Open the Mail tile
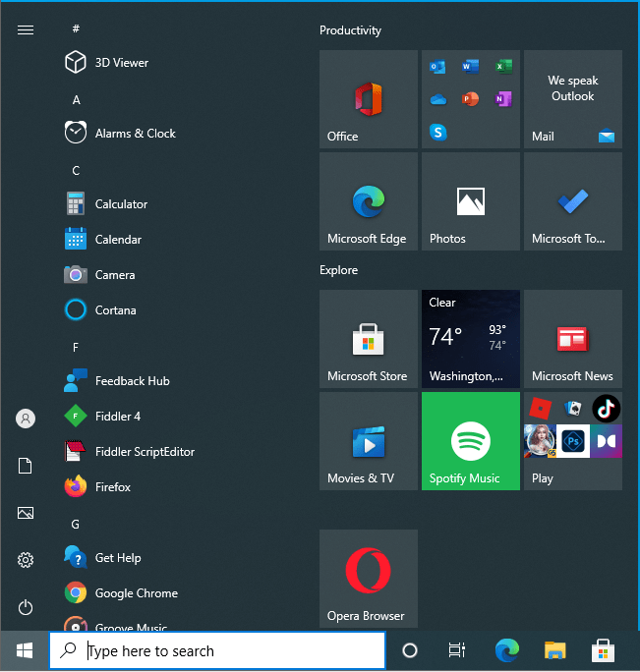 click(x=572, y=99)
